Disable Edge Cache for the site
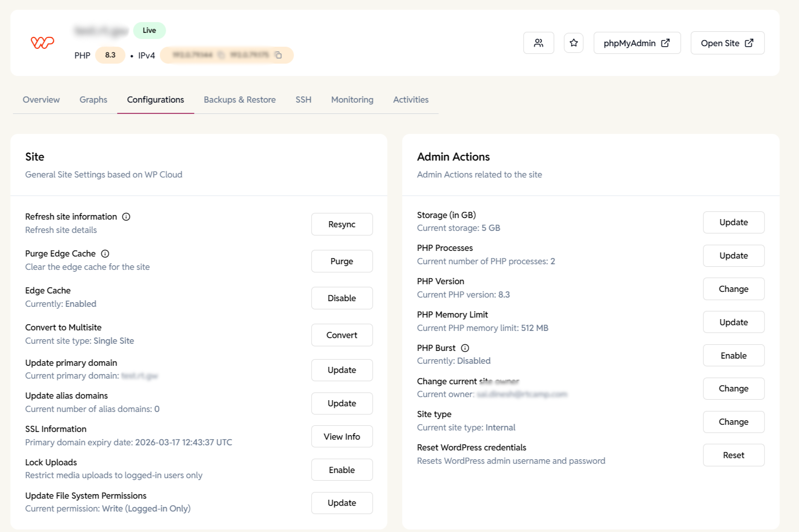This screenshot has width=799, height=532. (x=341, y=298)
